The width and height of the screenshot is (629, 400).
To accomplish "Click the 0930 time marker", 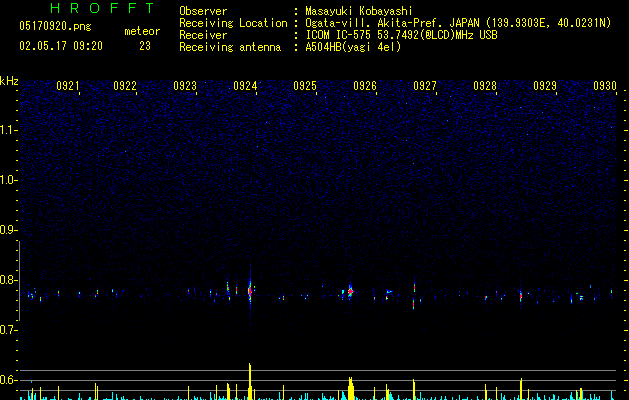I will tap(605, 86).
